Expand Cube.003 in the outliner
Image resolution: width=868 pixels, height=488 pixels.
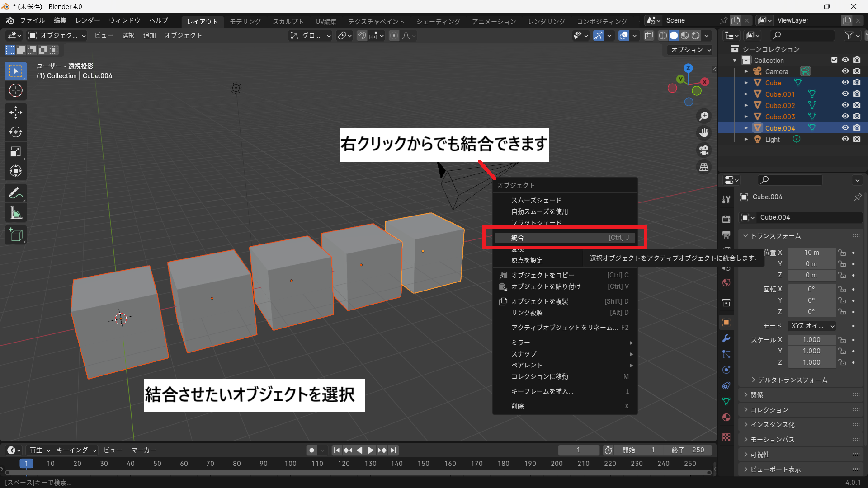pos(746,117)
